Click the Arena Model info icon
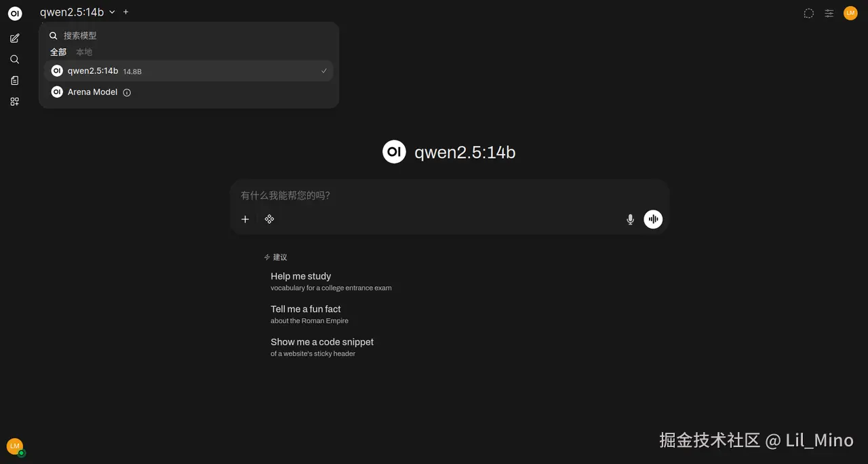This screenshot has width=868, height=464. [x=127, y=92]
